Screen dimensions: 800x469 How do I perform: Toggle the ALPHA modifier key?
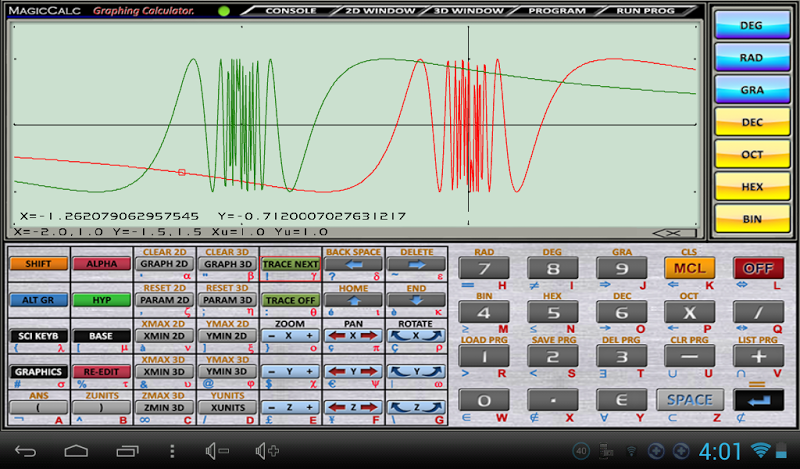click(102, 264)
